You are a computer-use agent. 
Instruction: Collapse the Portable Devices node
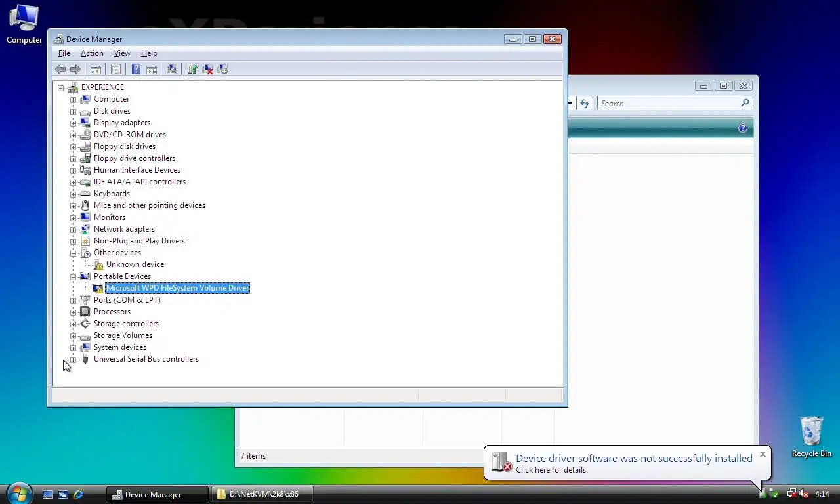73,277
